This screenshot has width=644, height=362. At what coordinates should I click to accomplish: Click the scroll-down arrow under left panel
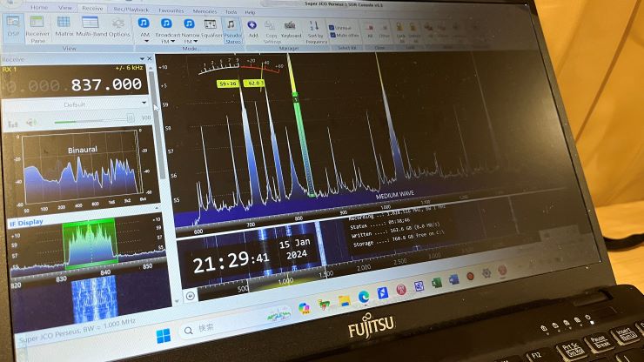pos(177,301)
